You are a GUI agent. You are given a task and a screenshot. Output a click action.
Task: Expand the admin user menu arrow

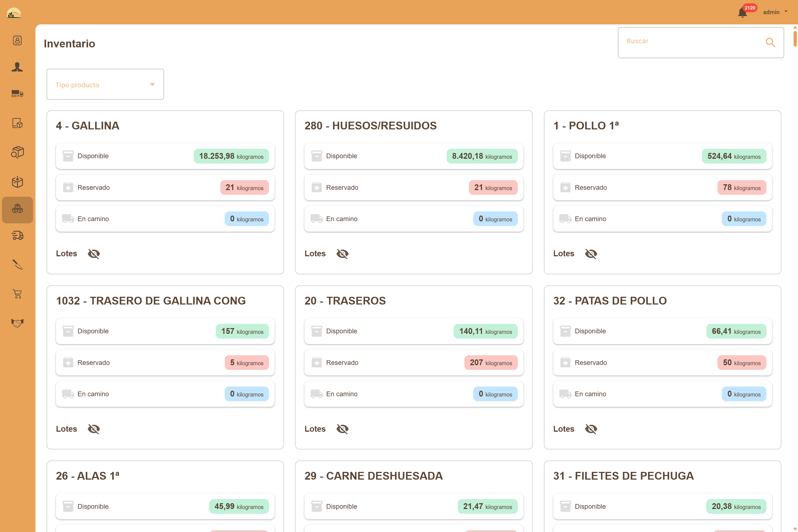pos(786,12)
